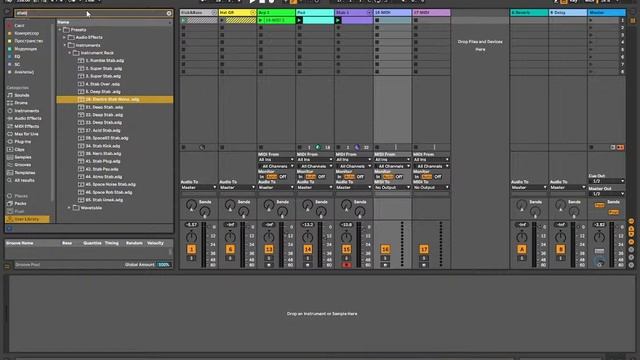Screen dimensions: 640x360
Task: Select User Library in browser places
Action: coord(27,219)
